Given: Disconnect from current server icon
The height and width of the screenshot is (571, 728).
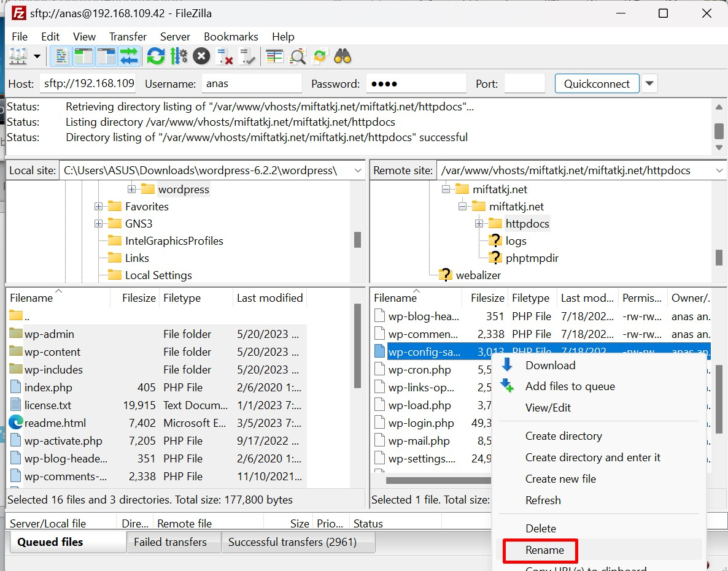Looking at the screenshot, I should click(x=225, y=56).
